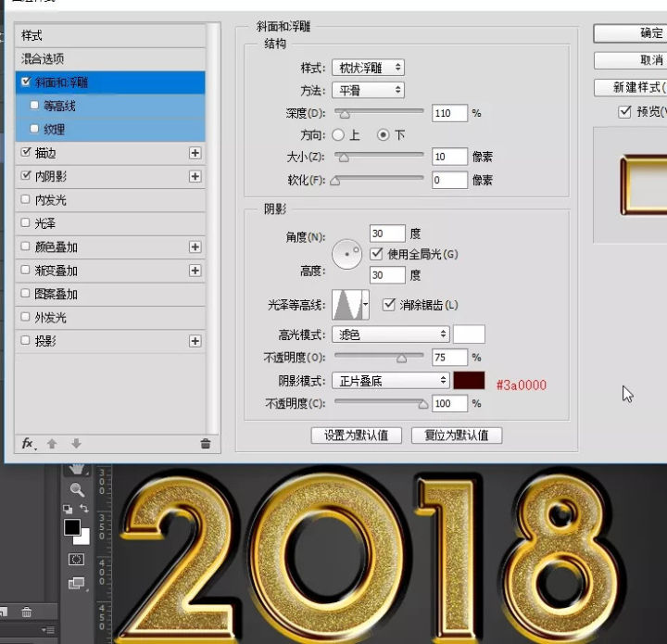Click the angle dial control
Viewport: 667px width, 644px height.
(347, 254)
